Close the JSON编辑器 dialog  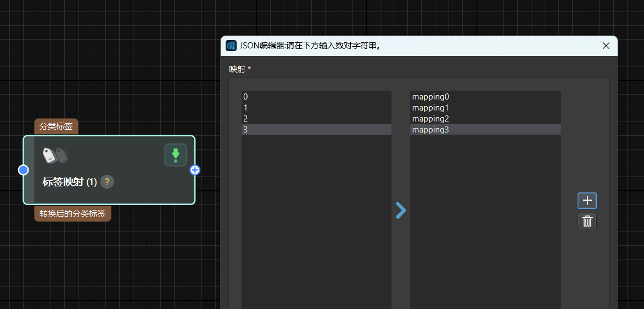point(606,46)
